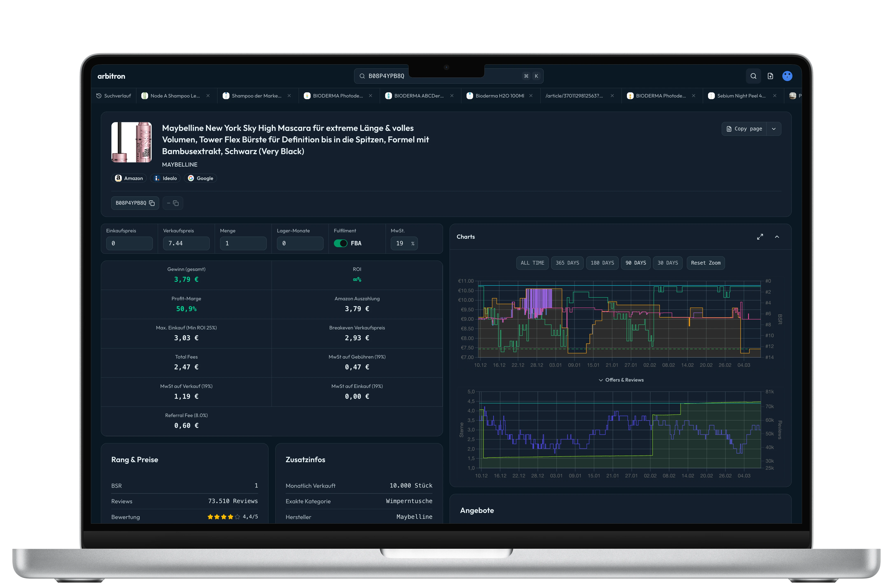Click the blue profile avatar icon
893x588 pixels.
(788, 76)
